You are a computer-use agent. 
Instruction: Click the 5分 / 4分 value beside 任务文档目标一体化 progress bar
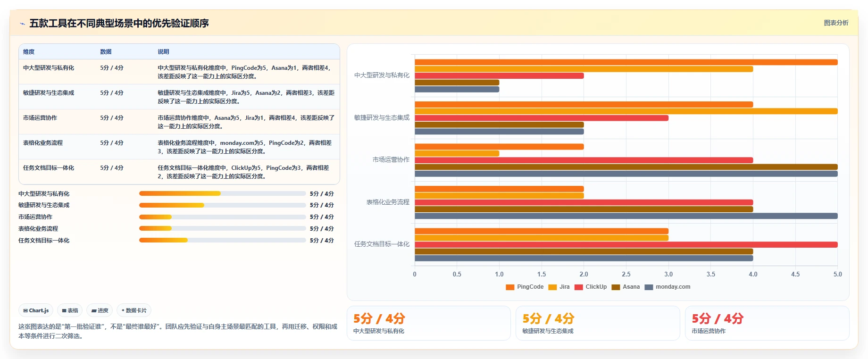(322, 241)
